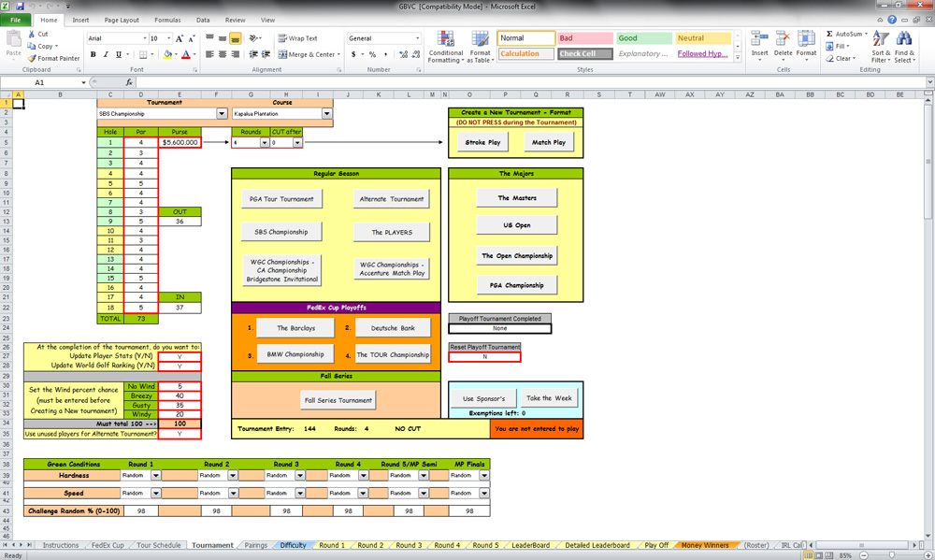Screen dimensions: 935x560
Task: Click the borders icon in Font group
Action: (x=143, y=54)
